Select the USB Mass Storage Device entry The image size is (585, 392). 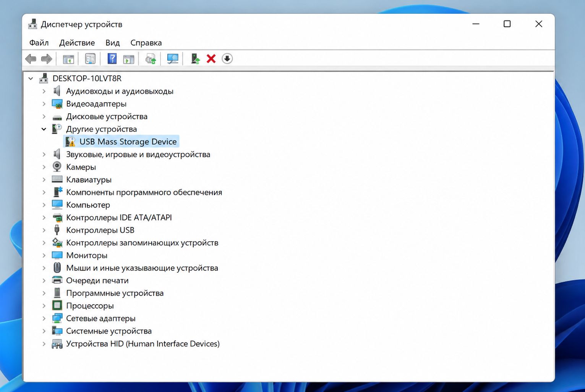click(128, 142)
